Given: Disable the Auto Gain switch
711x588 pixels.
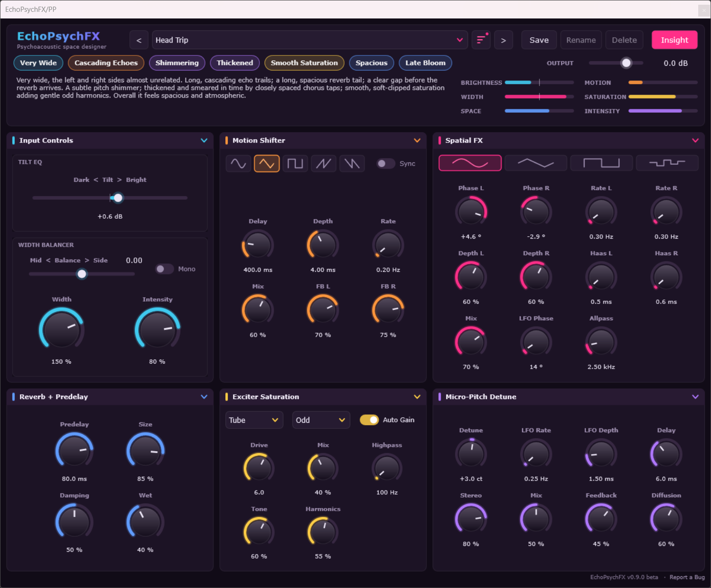Looking at the screenshot, I should point(369,420).
